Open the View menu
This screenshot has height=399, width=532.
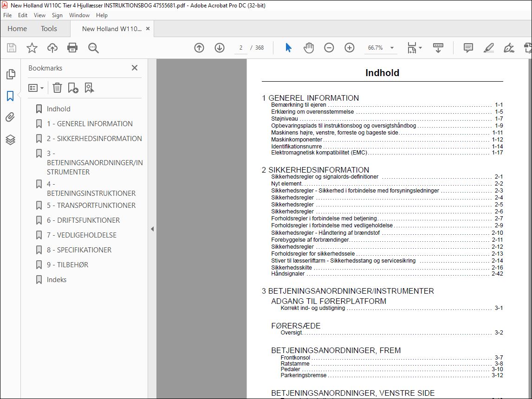pyautogui.click(x=40, y=15)
